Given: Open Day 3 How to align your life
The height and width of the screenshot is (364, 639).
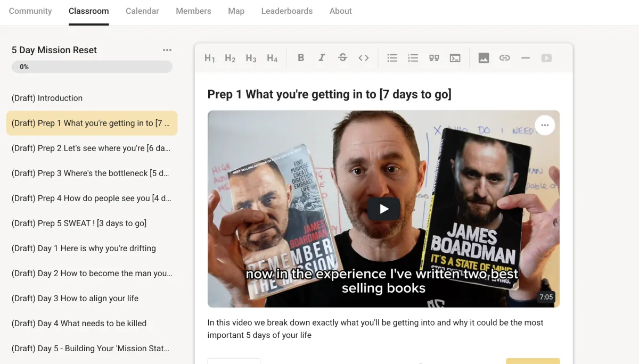Looking at the screenshot, I should [x=92, y=298].
